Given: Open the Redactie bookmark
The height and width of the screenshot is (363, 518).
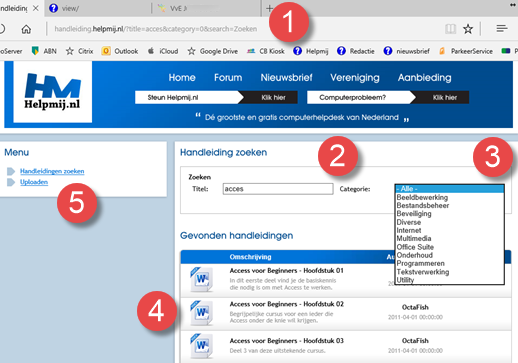Looking at the screenshot, I should [x=356, y=51].
